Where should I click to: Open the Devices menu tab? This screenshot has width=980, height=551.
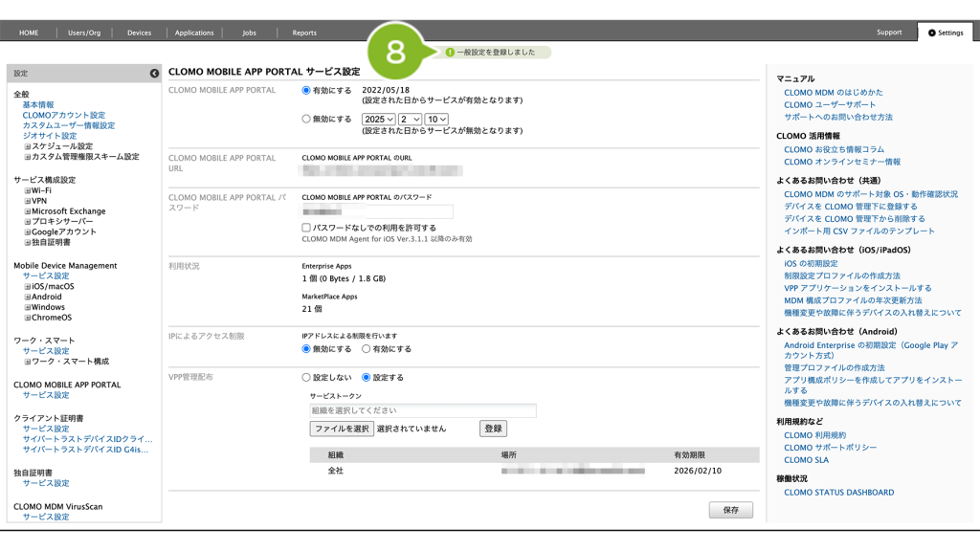[140, 33]
